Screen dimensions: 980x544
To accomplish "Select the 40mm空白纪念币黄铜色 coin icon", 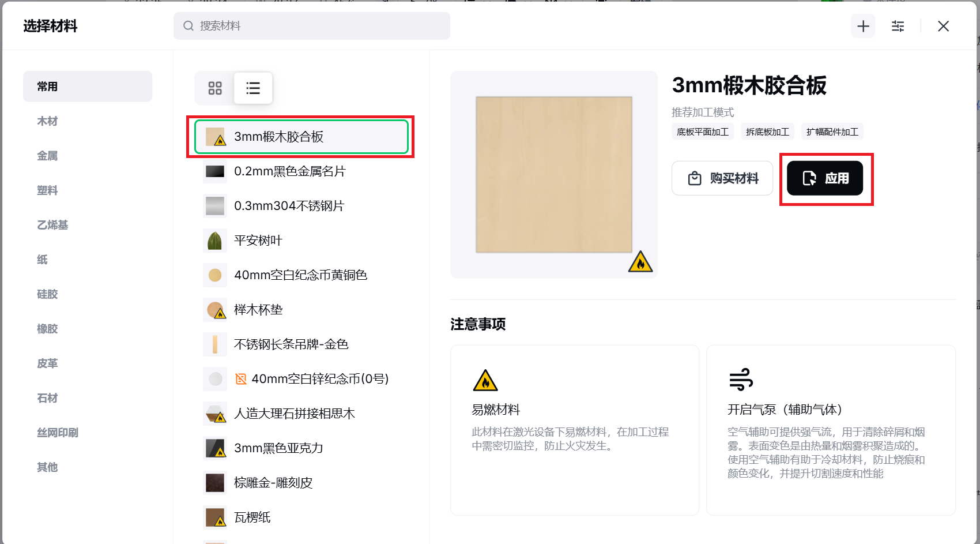I will 215,275.
